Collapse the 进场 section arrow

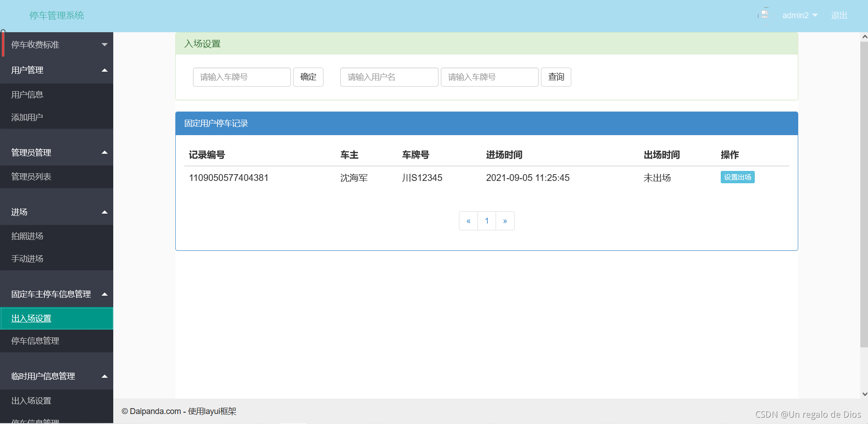[x=105, y=212]
